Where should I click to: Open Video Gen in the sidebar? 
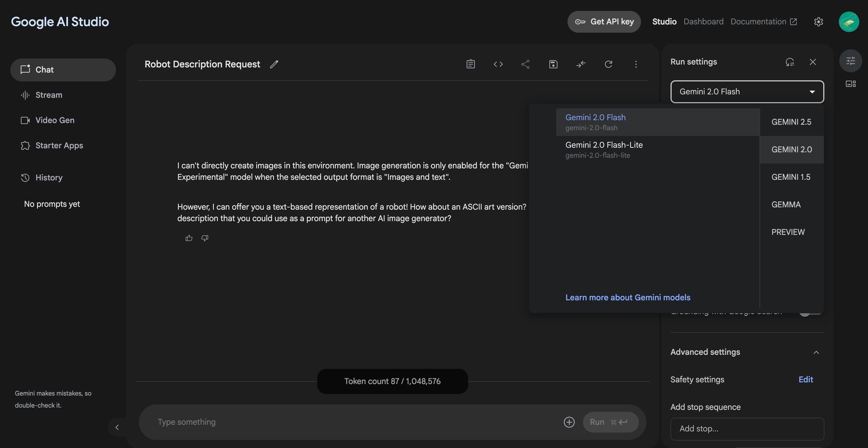coord(63,120)
